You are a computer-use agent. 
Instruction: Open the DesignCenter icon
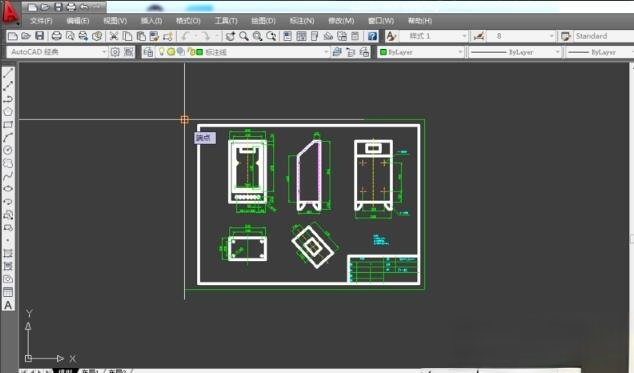(301, 36)
